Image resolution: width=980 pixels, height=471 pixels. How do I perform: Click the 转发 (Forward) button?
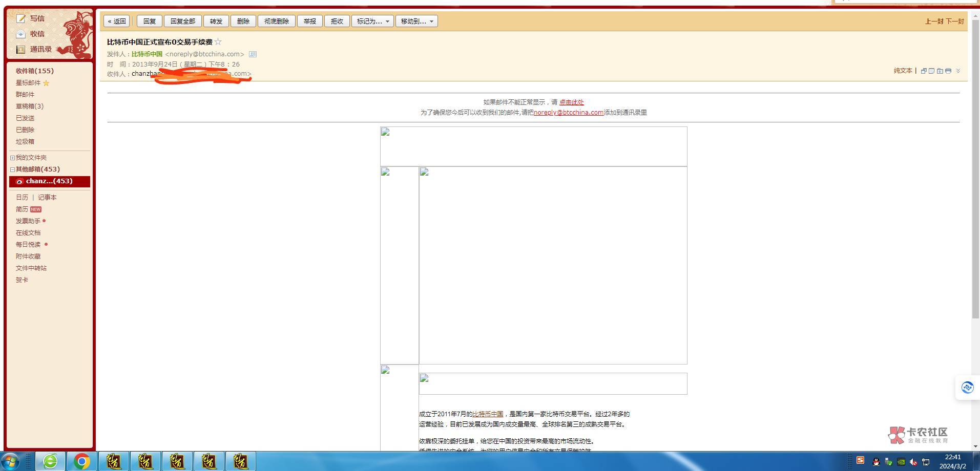(216, 22)
